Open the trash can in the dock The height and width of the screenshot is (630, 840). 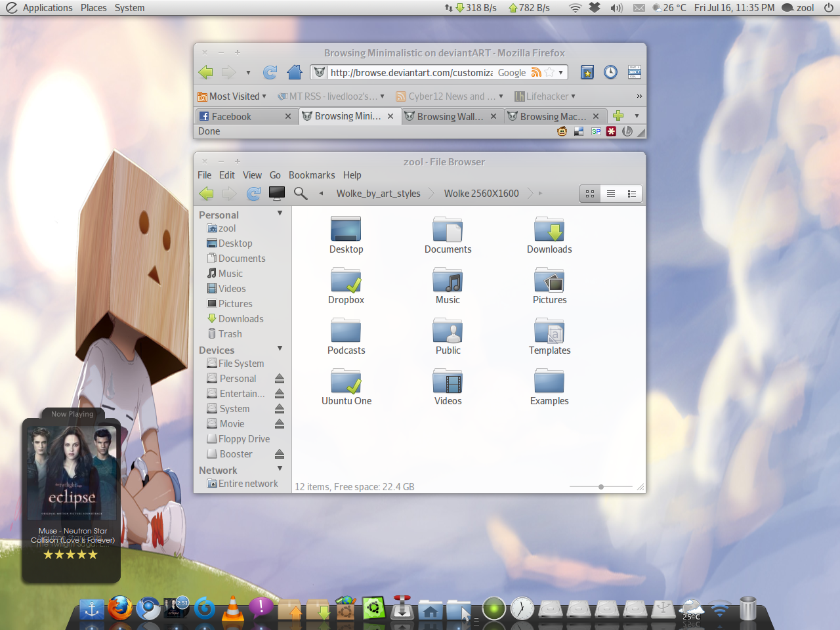(748, 608)
